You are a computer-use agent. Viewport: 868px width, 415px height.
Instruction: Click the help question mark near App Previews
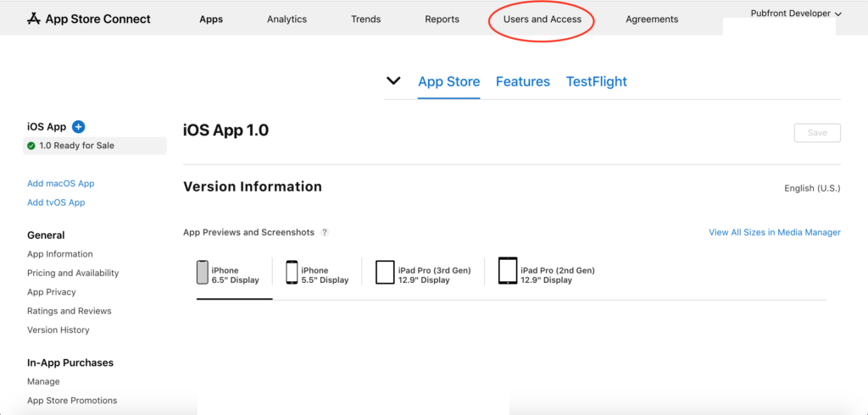click(325, 233)
